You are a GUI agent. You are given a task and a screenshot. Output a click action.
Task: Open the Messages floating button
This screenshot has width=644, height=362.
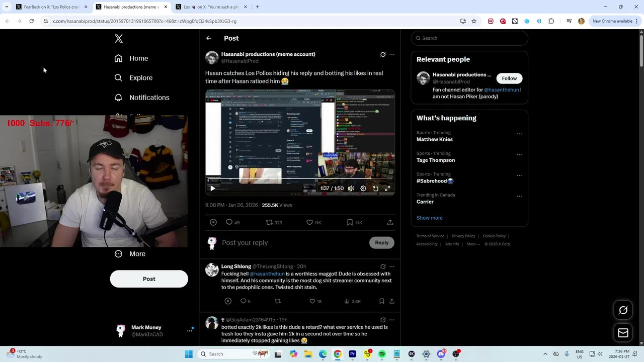pyautogui.click(x=623, y=333)
